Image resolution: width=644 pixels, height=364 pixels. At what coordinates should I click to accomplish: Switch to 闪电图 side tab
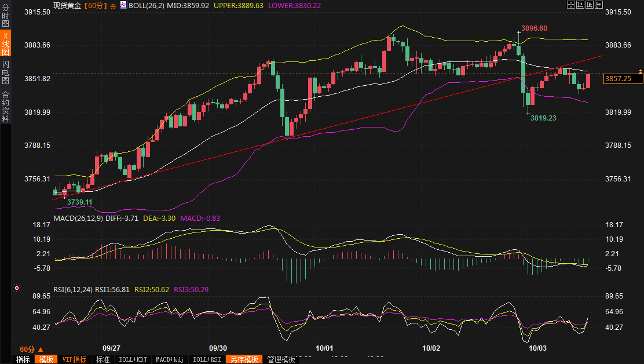[x=5, y=72]
